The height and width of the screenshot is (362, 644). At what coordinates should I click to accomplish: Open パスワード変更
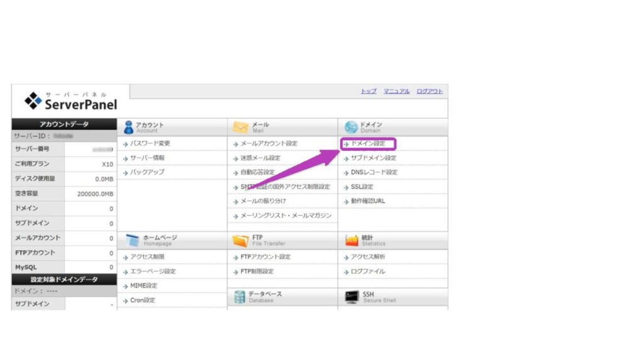pyautogui.click(x=150, y=144)
